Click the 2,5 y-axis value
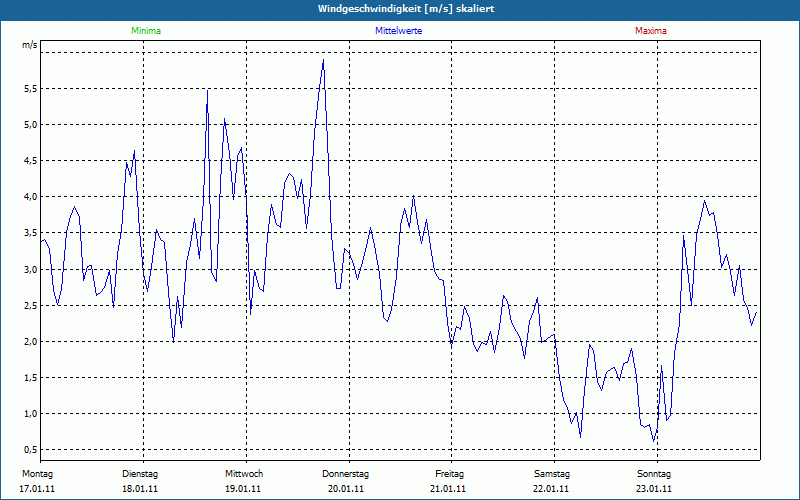This screenshot has width=800, height=500. click(x=31, y=306)
